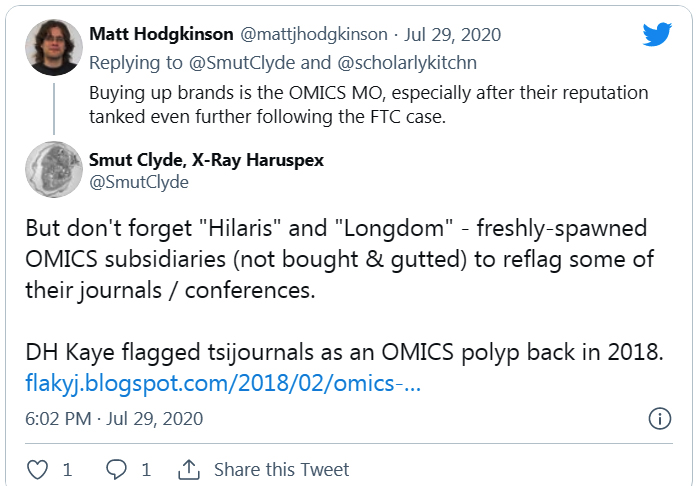
Task: Click Matt Hodgkinson display name
Action: 161,34
